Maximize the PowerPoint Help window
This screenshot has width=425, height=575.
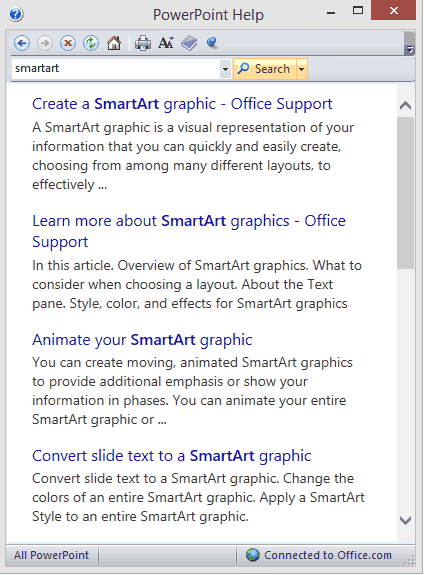point(358,10)
